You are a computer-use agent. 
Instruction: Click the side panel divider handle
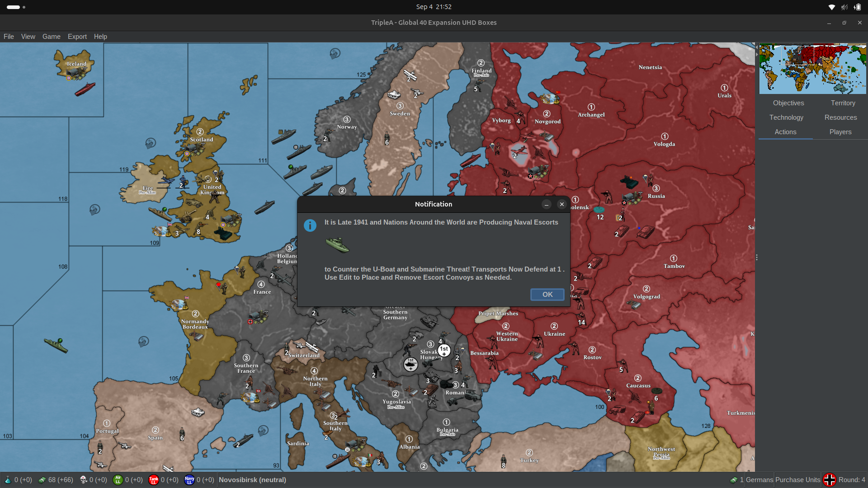(756, 257)
